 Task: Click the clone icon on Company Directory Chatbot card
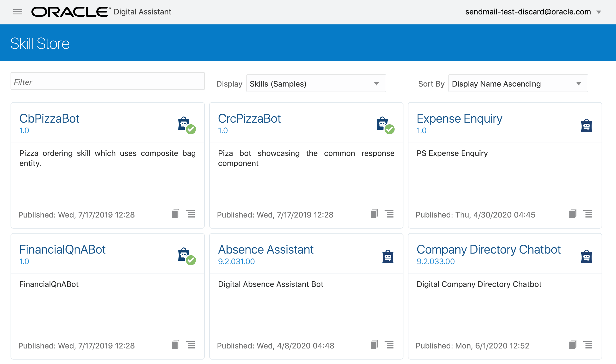[x=573, y=345]
